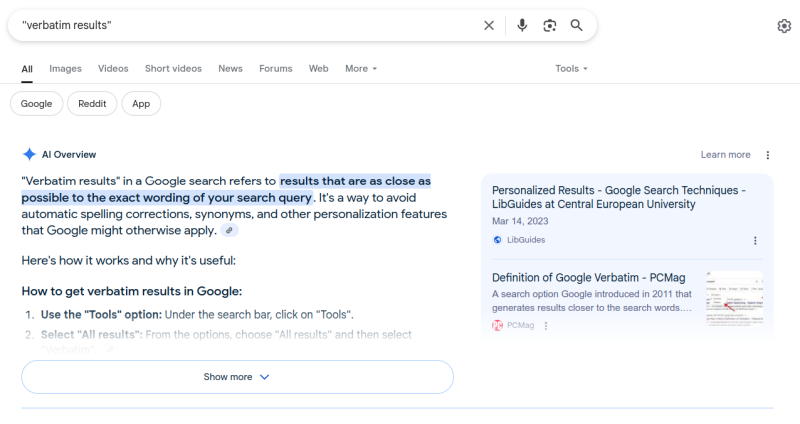Click the AI Overview label text
800x424 pixels.
tap(69, 155)
